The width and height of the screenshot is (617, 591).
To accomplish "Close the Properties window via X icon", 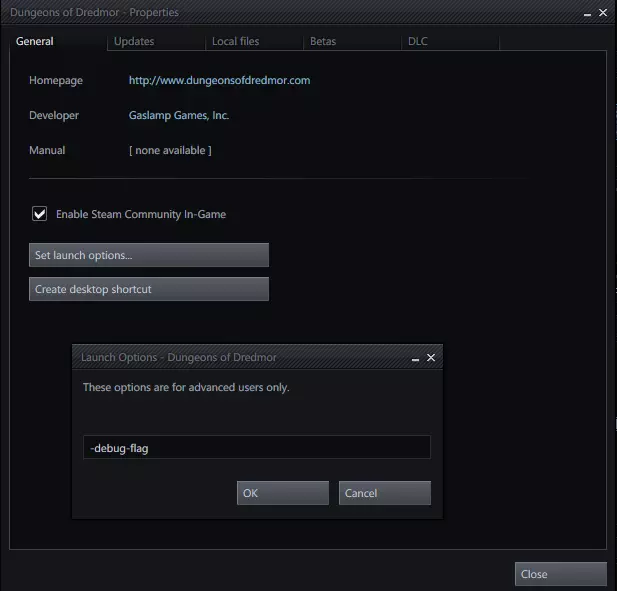I will pyautogui.click(x=603, y=13).
